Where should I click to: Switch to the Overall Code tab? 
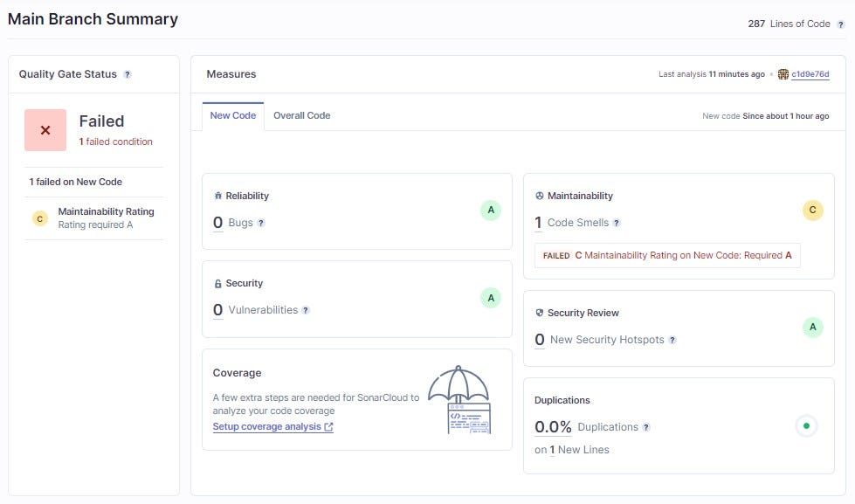pyautogui.click(x=301, y=115)
